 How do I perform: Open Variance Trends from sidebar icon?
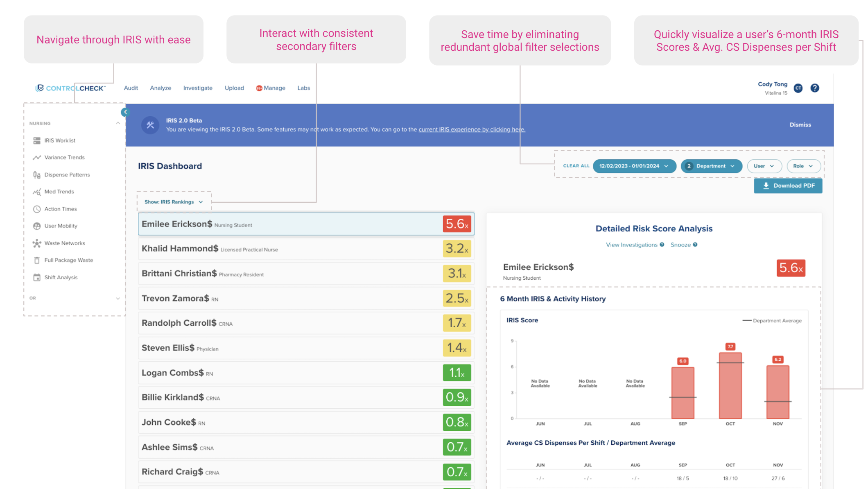pos(37,157)
